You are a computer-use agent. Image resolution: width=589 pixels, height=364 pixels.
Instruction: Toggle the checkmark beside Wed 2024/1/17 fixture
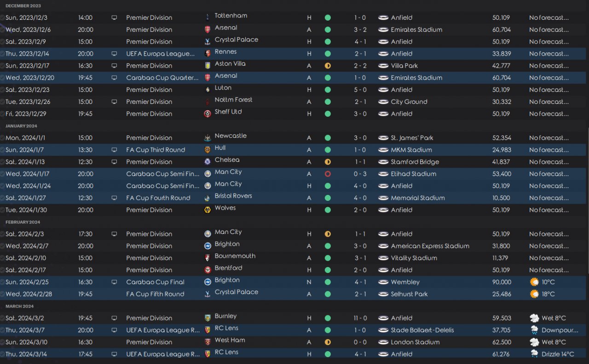click(x=3, y=174)
